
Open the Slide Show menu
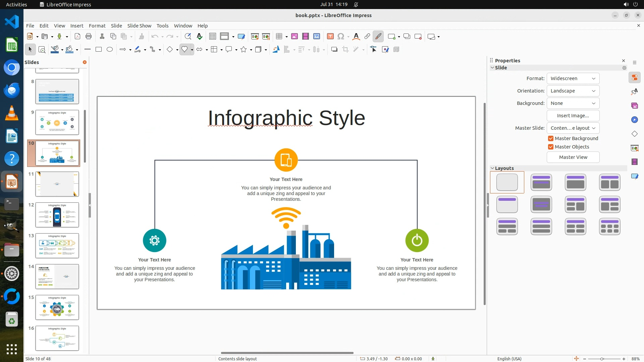tap(139, 26)
